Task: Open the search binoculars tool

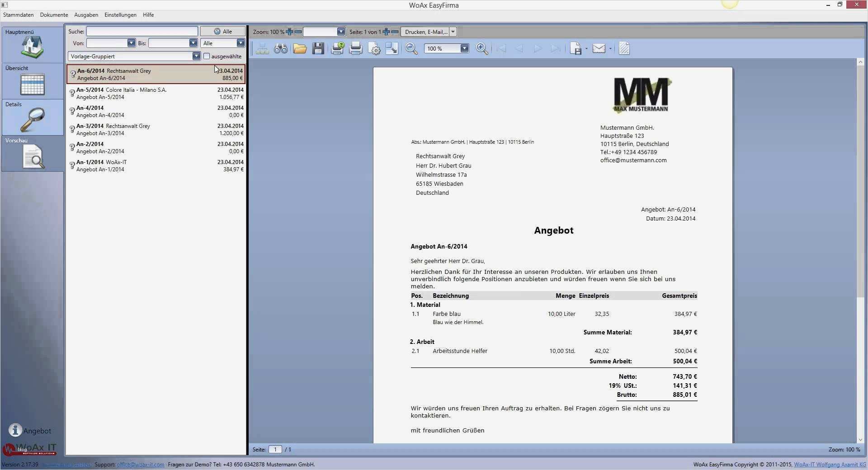Action: coord(280,48)
